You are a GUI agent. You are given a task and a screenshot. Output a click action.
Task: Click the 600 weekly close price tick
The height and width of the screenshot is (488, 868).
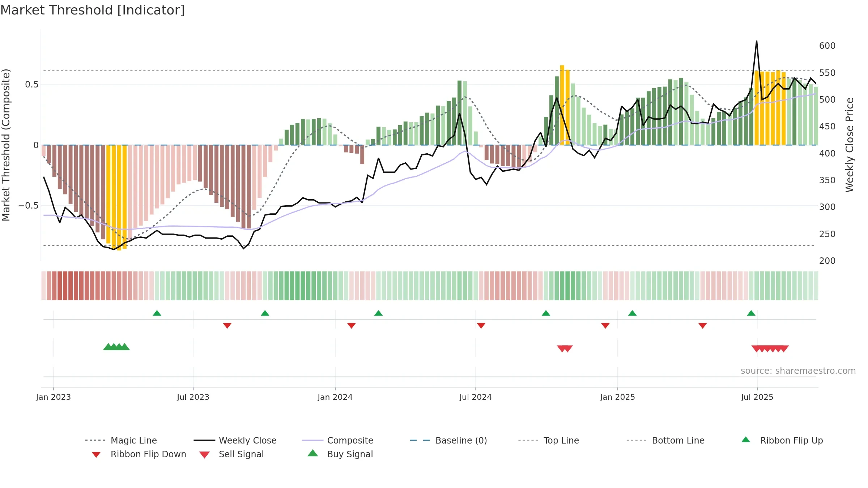(827, 46)
